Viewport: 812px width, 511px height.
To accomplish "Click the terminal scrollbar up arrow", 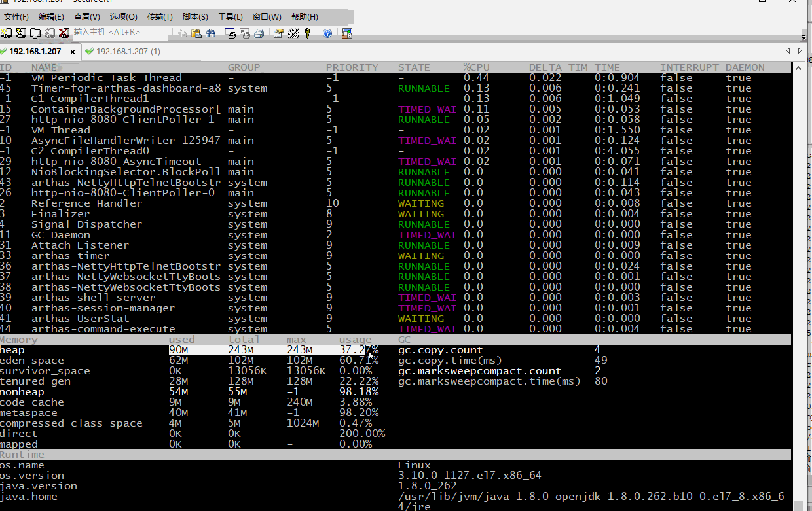I will [x=798, y=67].
